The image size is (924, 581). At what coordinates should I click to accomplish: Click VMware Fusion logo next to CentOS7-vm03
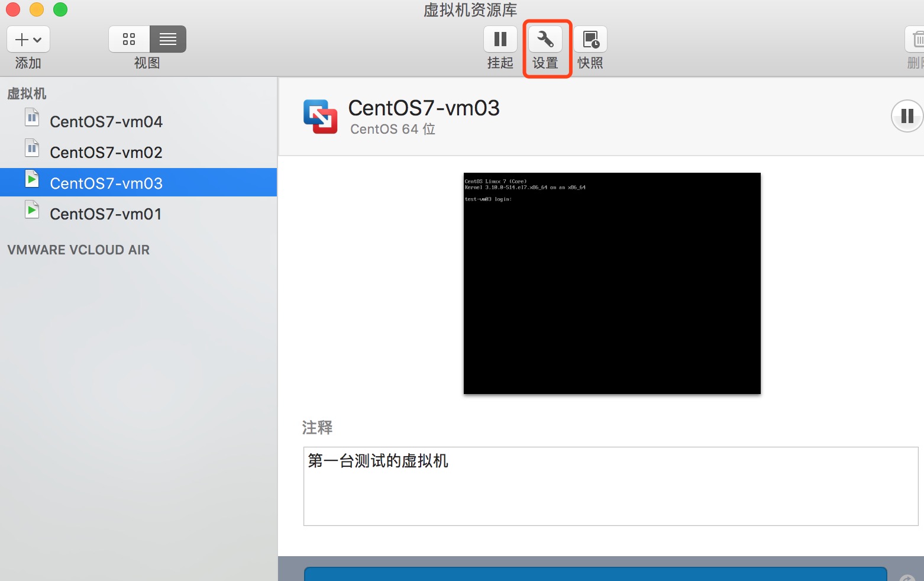320,117
